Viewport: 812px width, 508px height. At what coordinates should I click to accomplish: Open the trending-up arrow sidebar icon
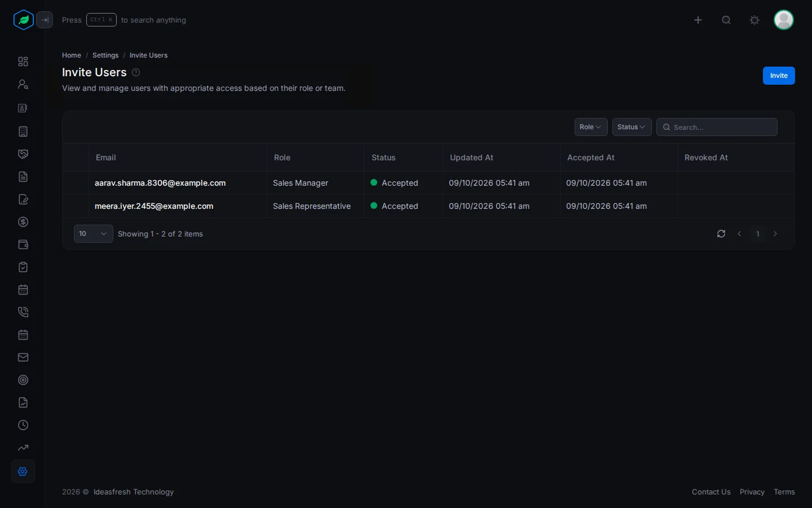coord(23,448)
